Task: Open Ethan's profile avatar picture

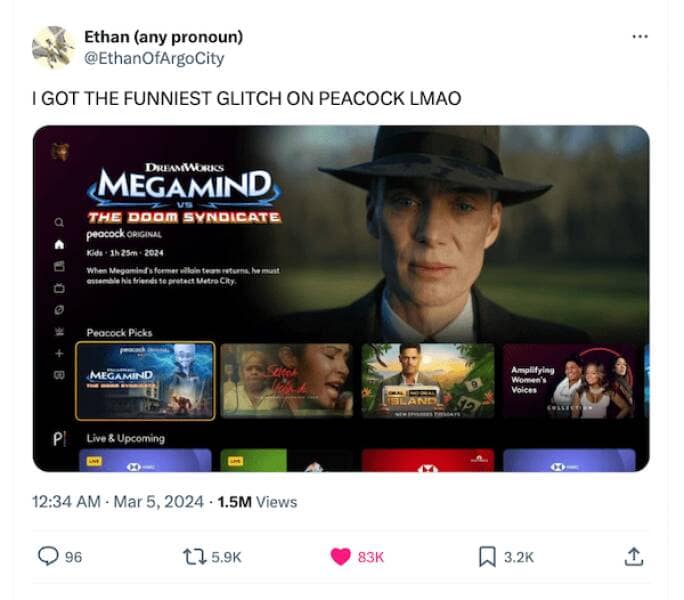Action: point(53,47)
